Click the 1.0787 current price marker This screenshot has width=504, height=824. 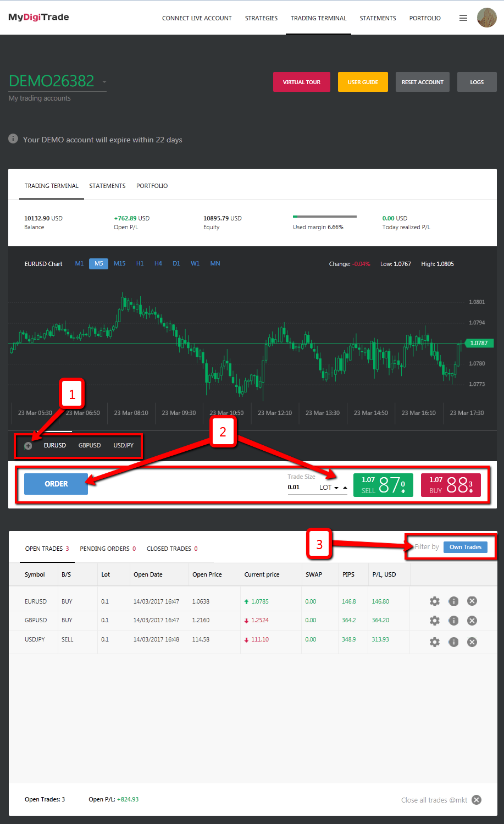pyautogui.click(x=480, y=343)
